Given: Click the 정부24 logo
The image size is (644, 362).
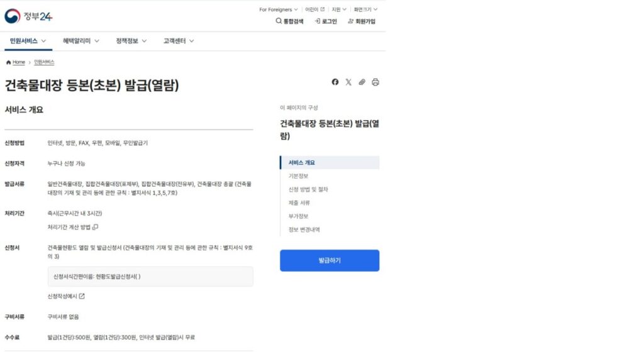Looking at the screenshot, I should (x=28, y=16).
